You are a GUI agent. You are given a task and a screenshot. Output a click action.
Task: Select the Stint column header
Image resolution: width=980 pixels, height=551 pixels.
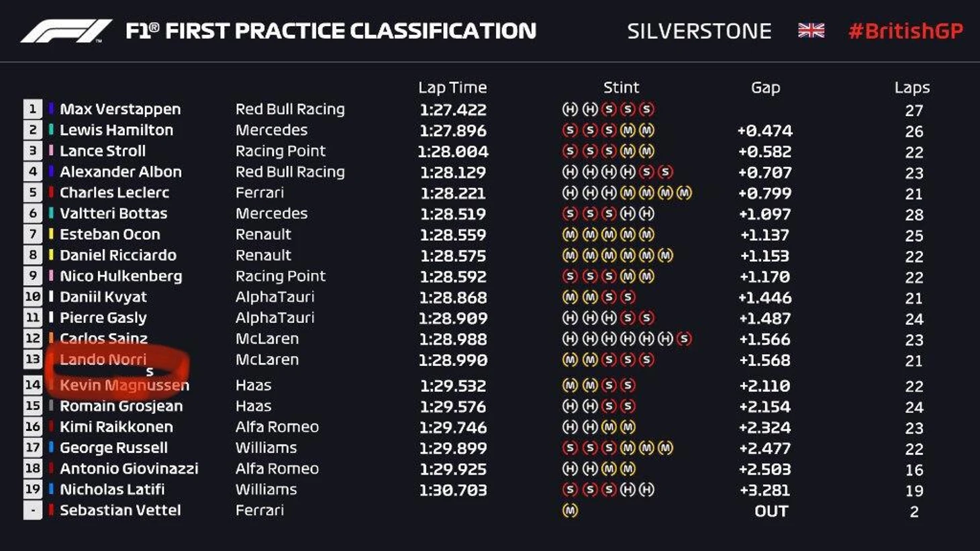coord(621,87)
